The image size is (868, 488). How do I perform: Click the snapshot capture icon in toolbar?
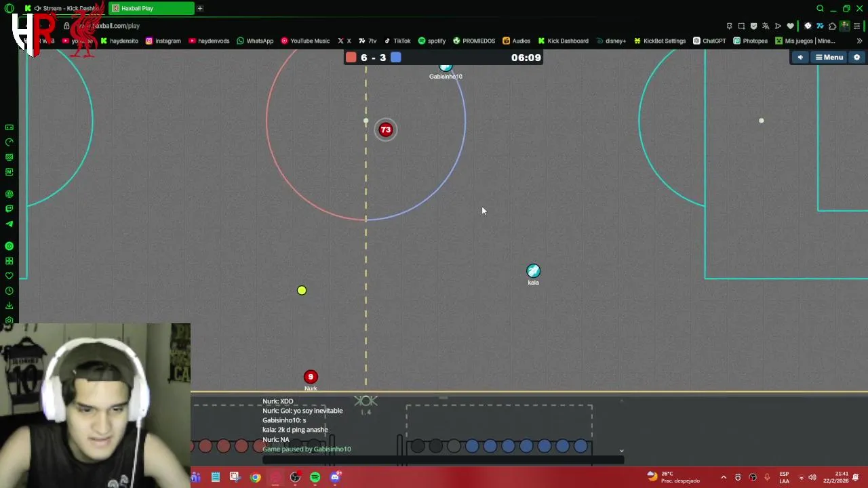[741, 26]
